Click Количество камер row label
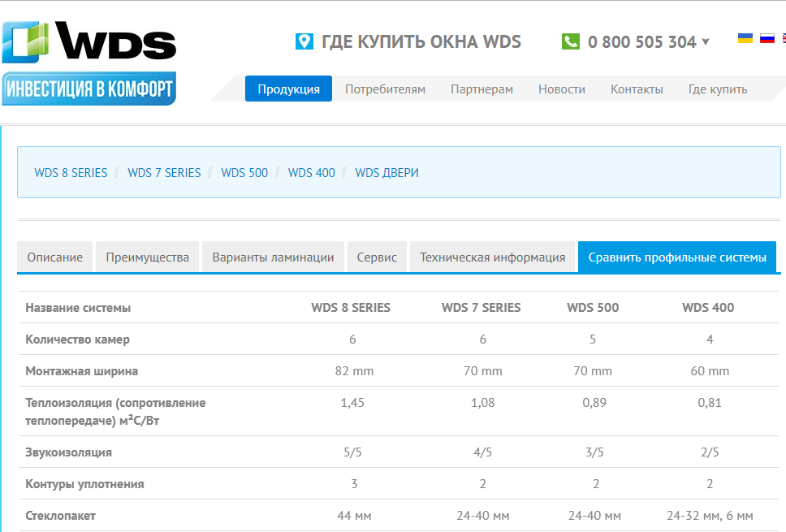786x532 pixels. coord(78,340)
